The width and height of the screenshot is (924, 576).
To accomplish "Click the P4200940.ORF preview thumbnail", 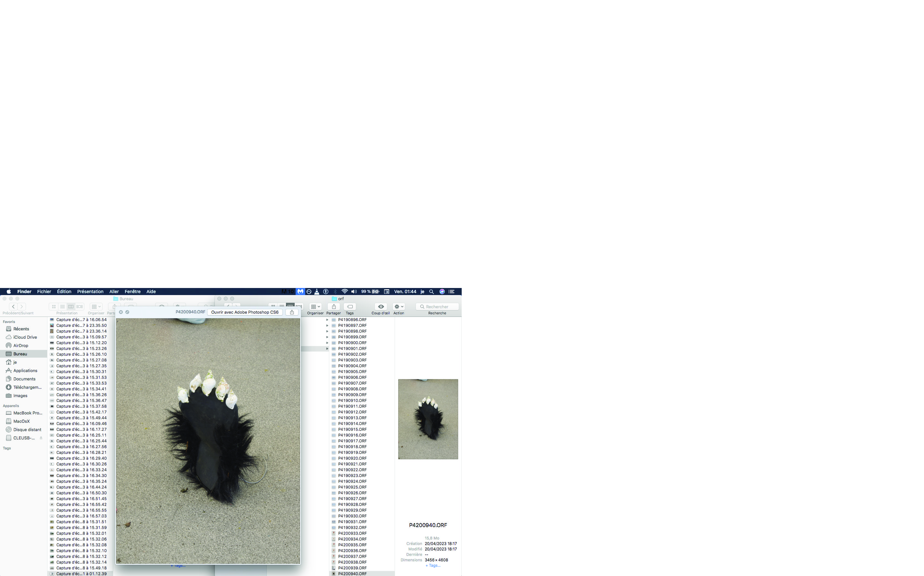I will coord(428,419).
